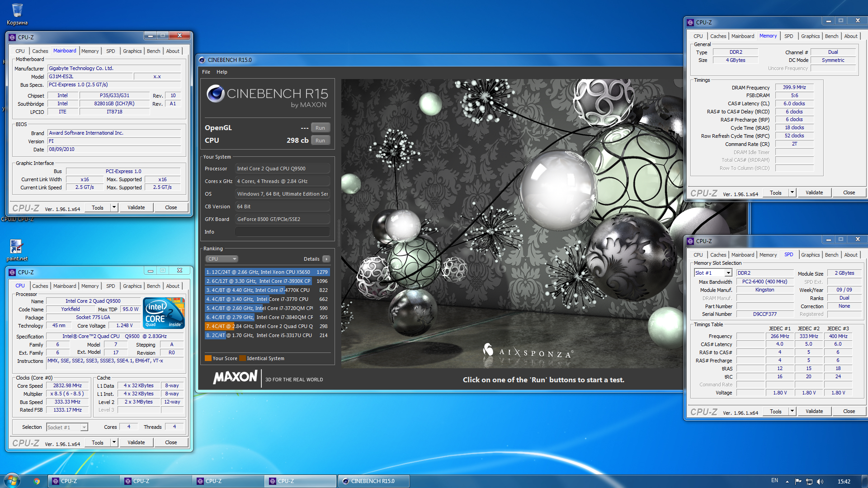
Task: Click CPU-Z SPD window title icon
Action: click(x=690, y=241)
